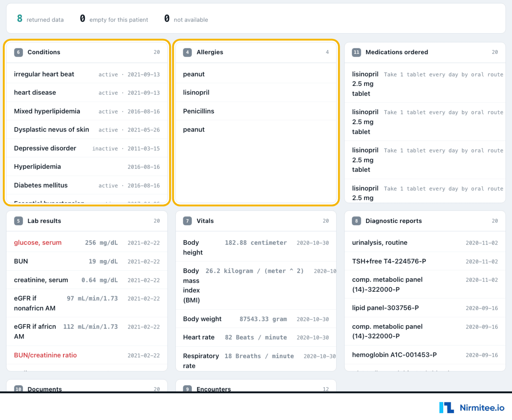Image resolution: width=512 pixels, height=420 pixels.
Task: Click the 8 returned data counter
Action: pos(40,19)
